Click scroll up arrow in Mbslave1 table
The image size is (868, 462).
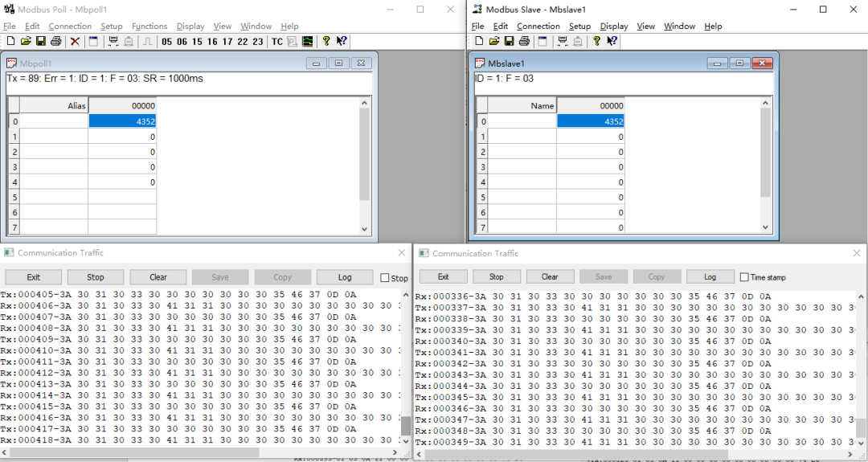pyautogui.click(x=765, y=104)
